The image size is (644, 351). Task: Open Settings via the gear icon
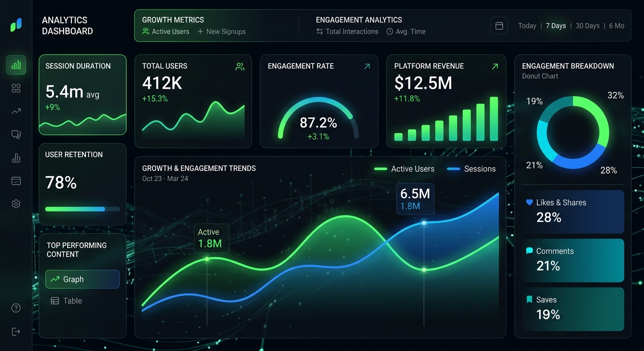16,204
